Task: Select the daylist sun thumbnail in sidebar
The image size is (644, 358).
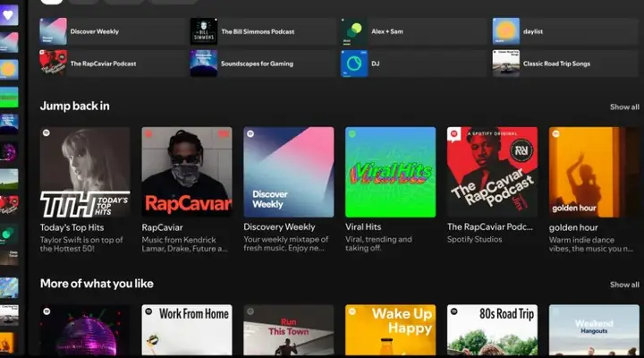Action: [9, 70]
